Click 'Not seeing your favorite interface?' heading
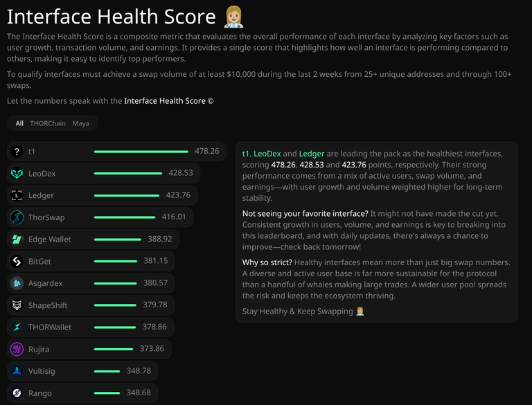Screen dimensions: 532x405 pos(305,214)
